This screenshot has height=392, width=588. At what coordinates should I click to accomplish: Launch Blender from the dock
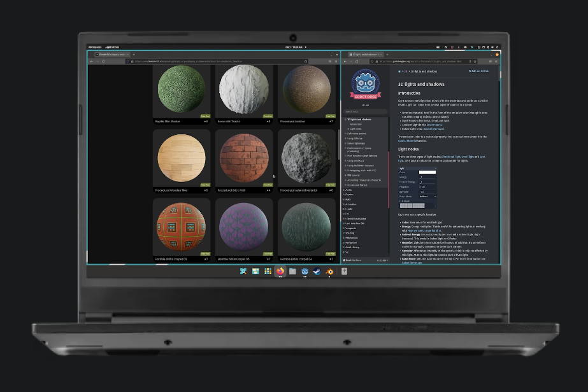[x=329, y=271]
